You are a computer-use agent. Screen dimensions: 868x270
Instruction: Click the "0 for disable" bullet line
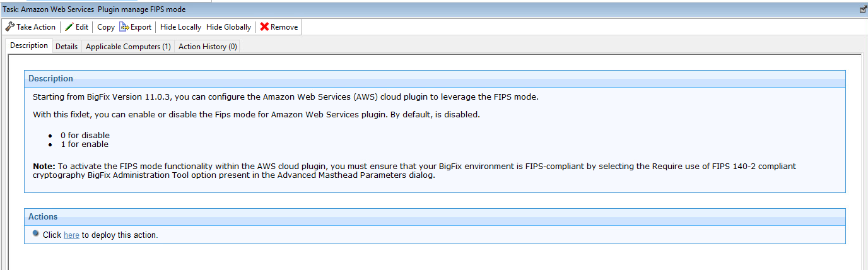click(85, 135)
